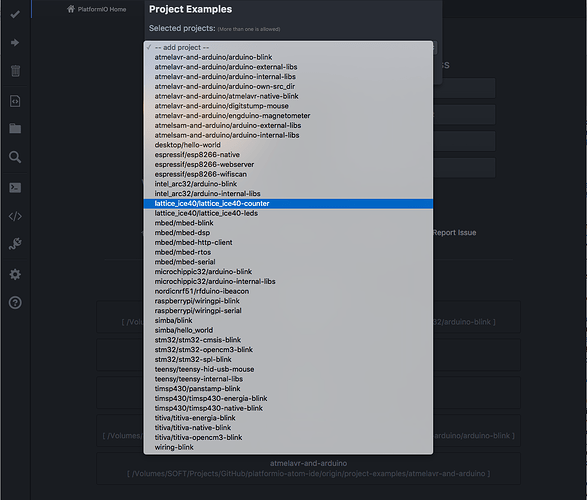The width and height of the screenshot is (587, 500).
Task: Click the code brackets icon in sidebar
Action: click(15, 216)
